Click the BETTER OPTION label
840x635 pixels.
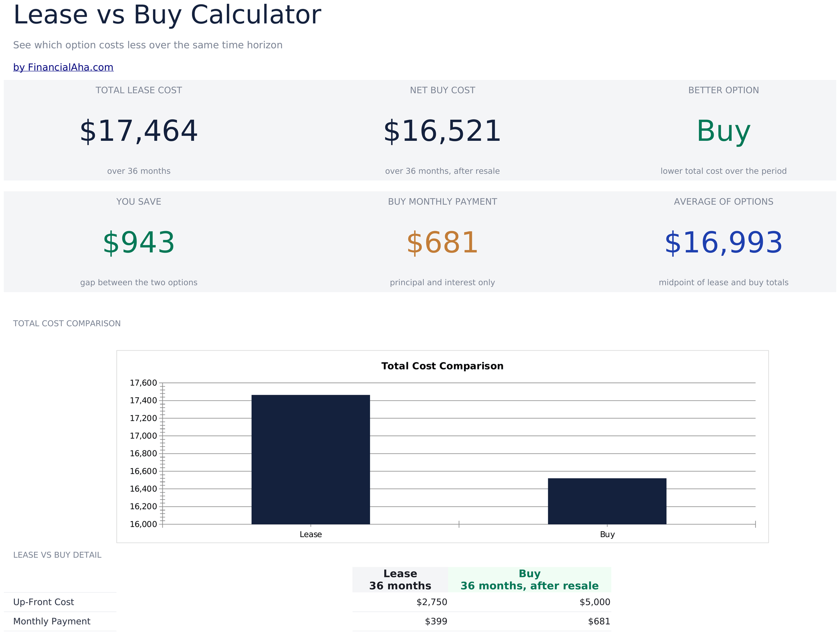(723, 90)
